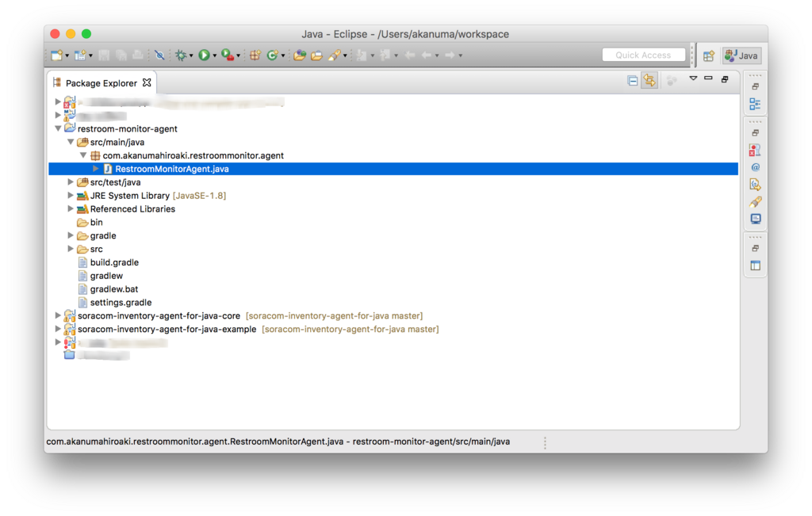Click the Open Perspective icon beside Java
The height and width of the screenshot is (516, 812).
point(708,56)
